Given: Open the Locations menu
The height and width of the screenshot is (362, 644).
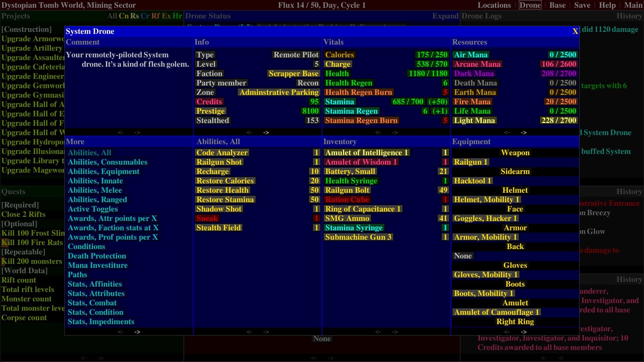Looking at the screenshot, I should tap(494, 5).
